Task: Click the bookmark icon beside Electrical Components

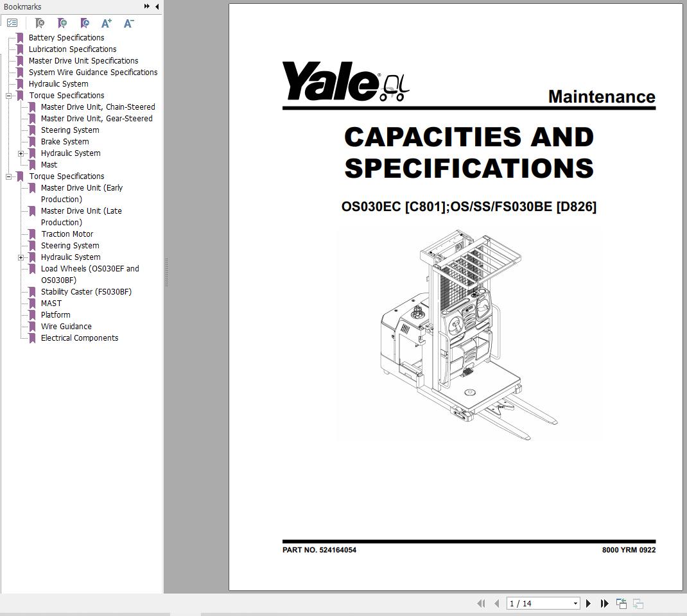Action: [x=32, y=338]
